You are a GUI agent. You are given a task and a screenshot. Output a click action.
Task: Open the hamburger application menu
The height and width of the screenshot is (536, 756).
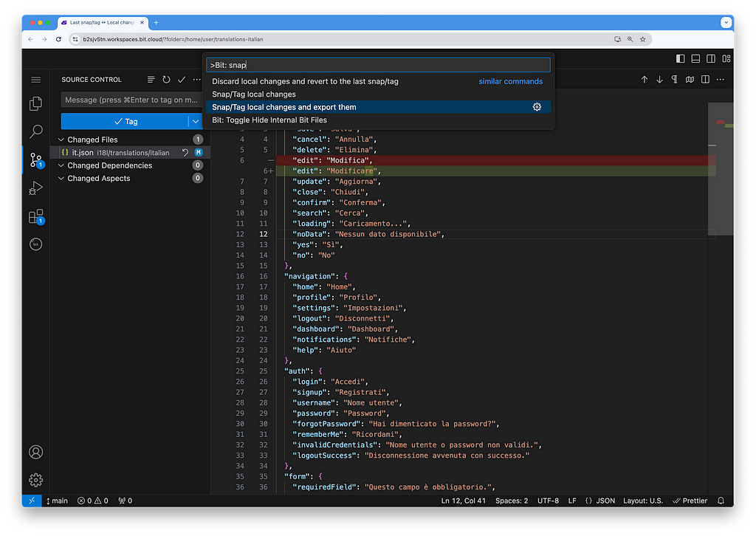35,80
